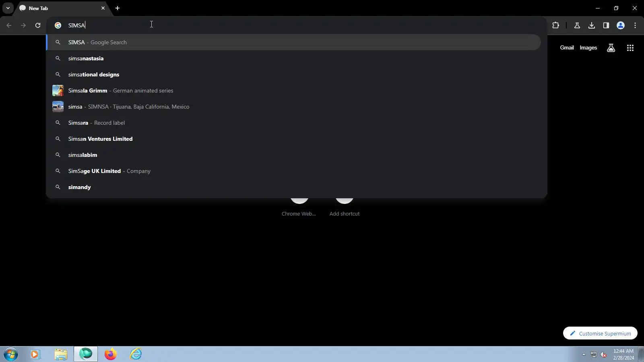Select 'SimSage UK Limited' company suggestion

click(294, 171)
